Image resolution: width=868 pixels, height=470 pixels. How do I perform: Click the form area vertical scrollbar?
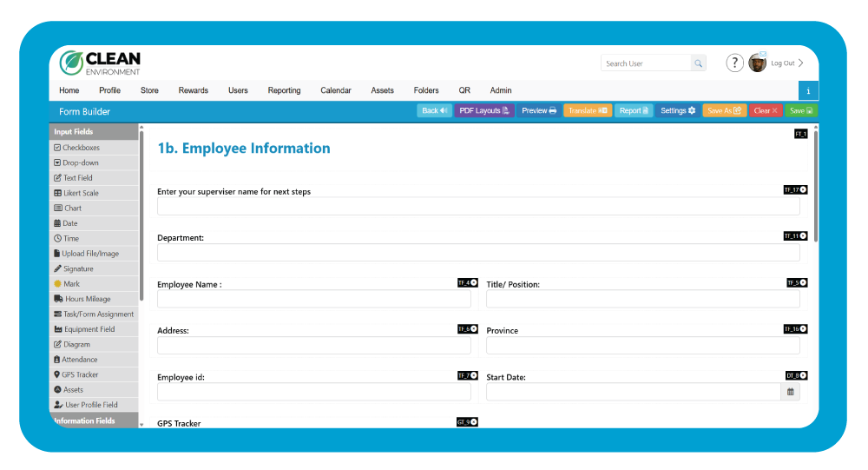click(x=816, y=186)
